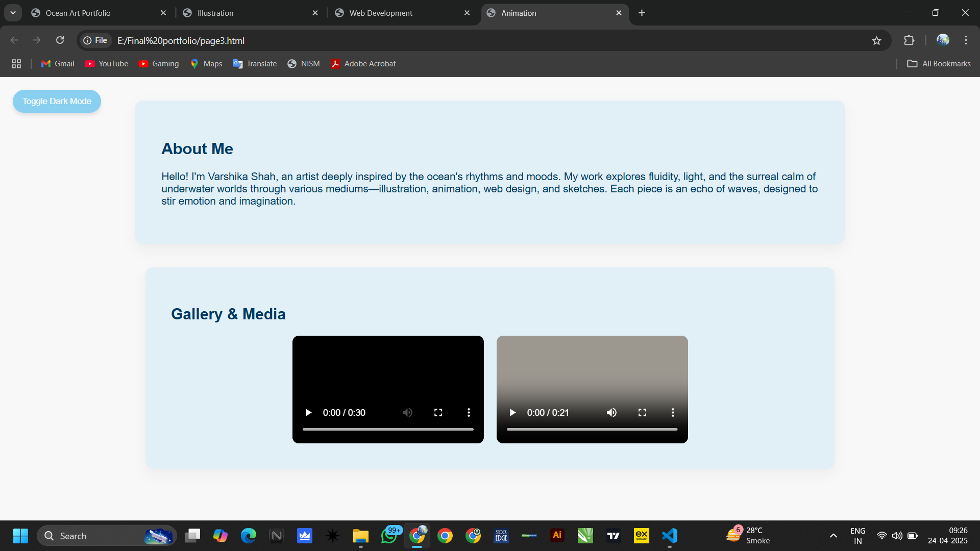Click the muted volume icon on 0:30 video

(407, 412)
